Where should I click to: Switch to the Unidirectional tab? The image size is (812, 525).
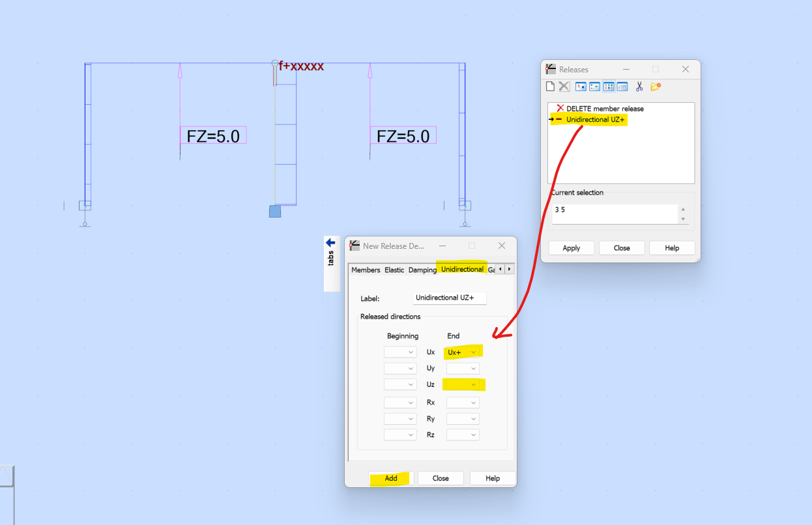click(462, 269)
